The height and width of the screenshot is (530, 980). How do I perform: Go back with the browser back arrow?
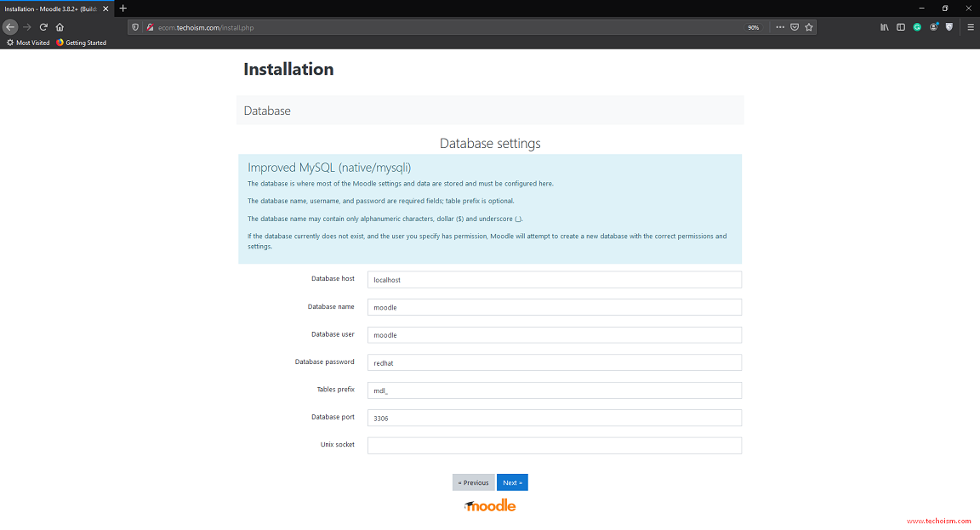click(x=10, y=27)
